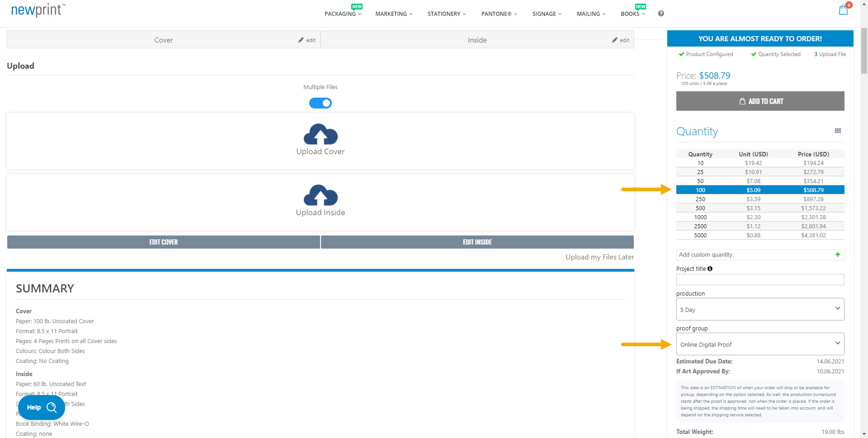Click Quantity Selected step
Image resolution: width=868 pixels, height=438 pixels.
click(776, 54)
